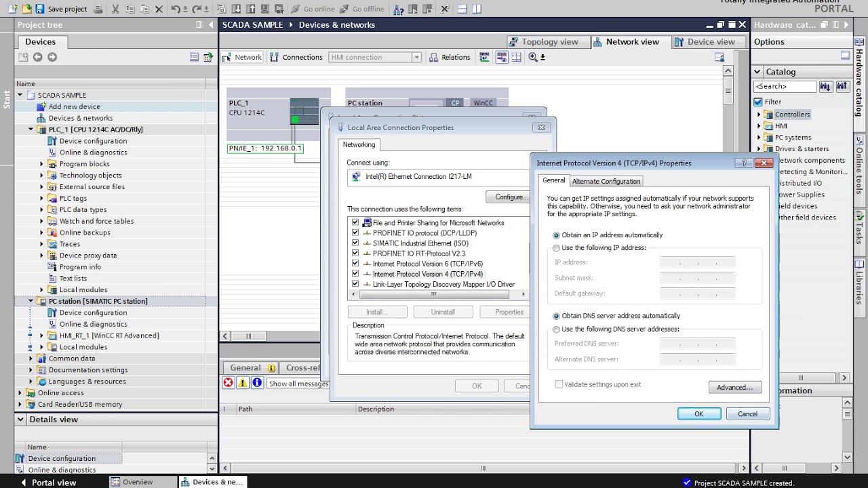This screenshot has width=868, height=488.
Task: Click the network view vertical scrollbar handle
Action: (728, 89)
